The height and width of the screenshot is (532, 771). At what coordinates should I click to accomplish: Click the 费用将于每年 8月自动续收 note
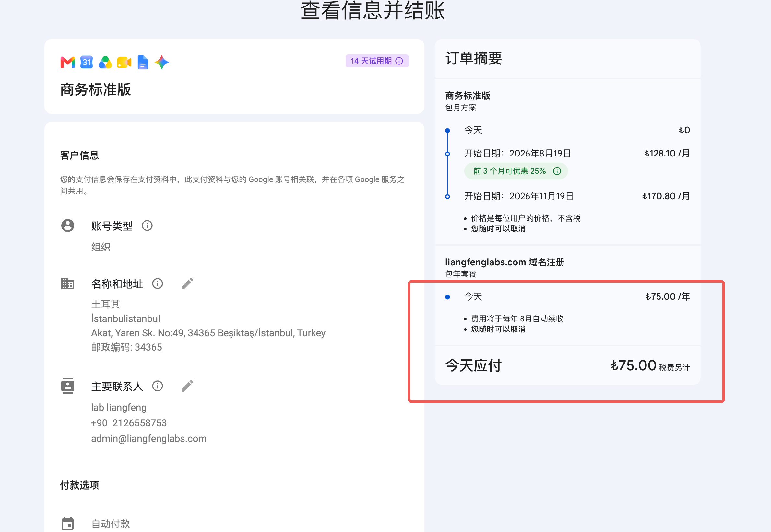point(517,319)
